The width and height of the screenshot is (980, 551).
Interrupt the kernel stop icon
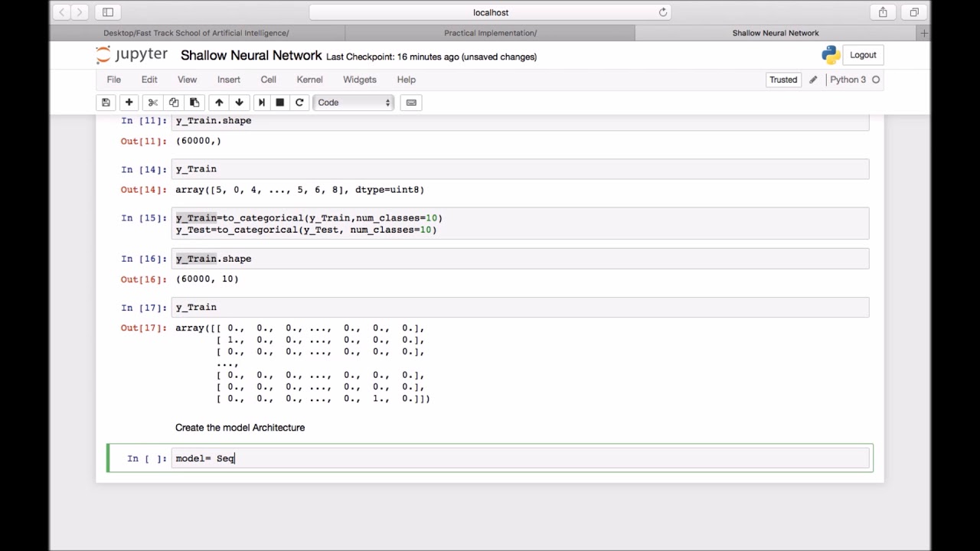(x=279, y=103)
